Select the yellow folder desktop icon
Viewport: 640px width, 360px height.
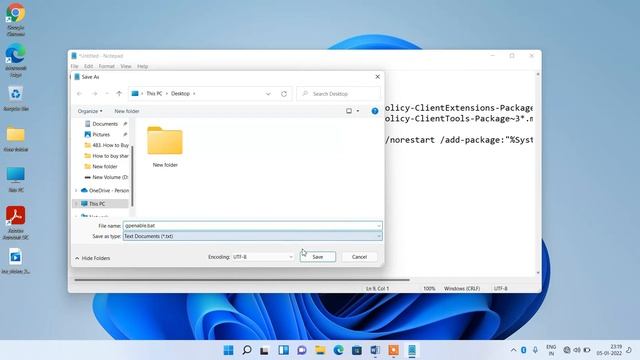pos(16,139)
